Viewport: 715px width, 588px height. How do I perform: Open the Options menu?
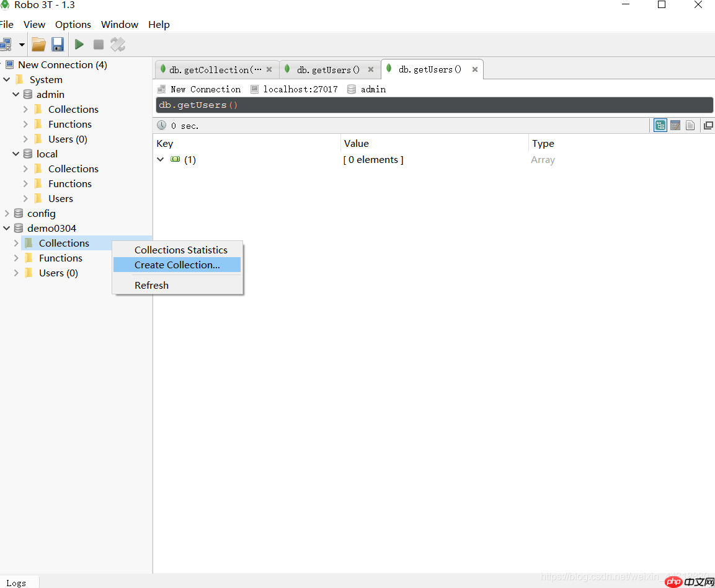point(73,25)
